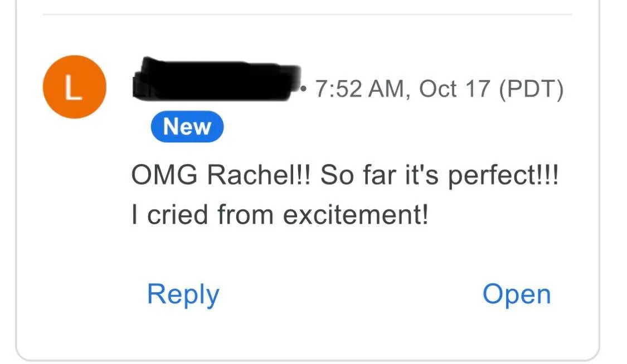The width and height of the screenshot is (627, 364).
Task: Click the dot separator before the timestamp
Action: (x=304, y=88)
